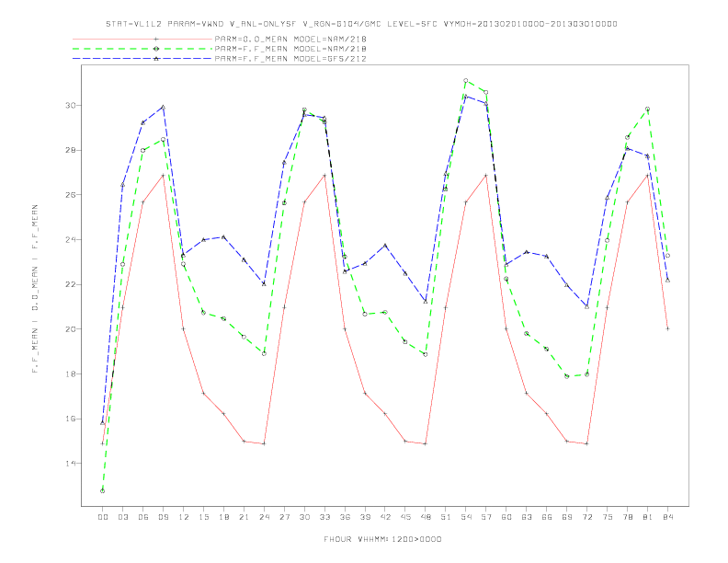Click y-axis tick label 22

[x=70, y=284]
